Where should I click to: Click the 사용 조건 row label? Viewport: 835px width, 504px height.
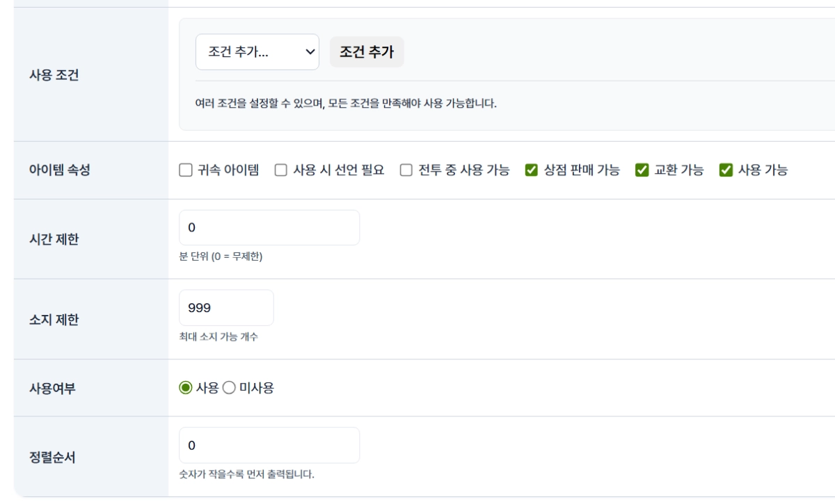coord(54,75)
